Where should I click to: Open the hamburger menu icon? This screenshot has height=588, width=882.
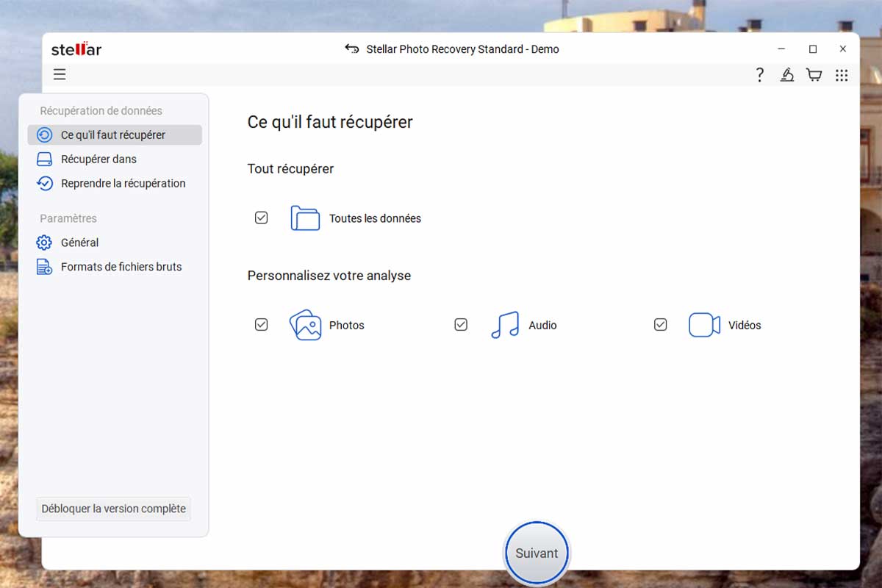tap(60, 74)
